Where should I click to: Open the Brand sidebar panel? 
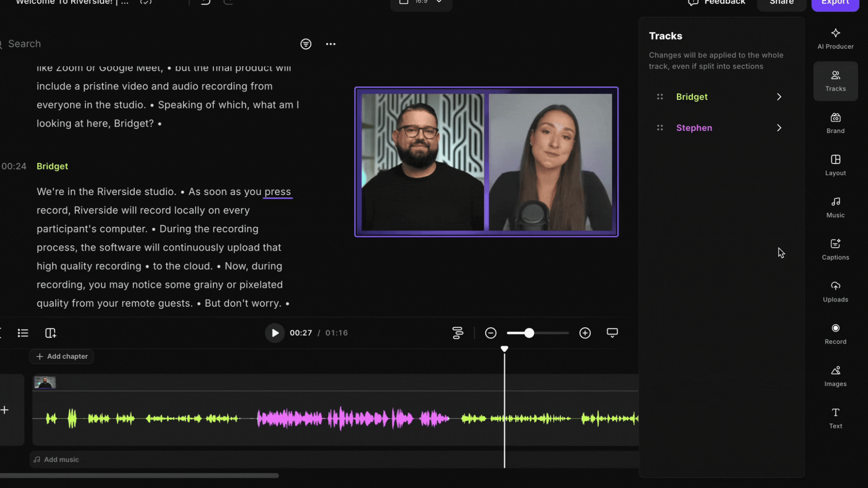coord(835,123)
